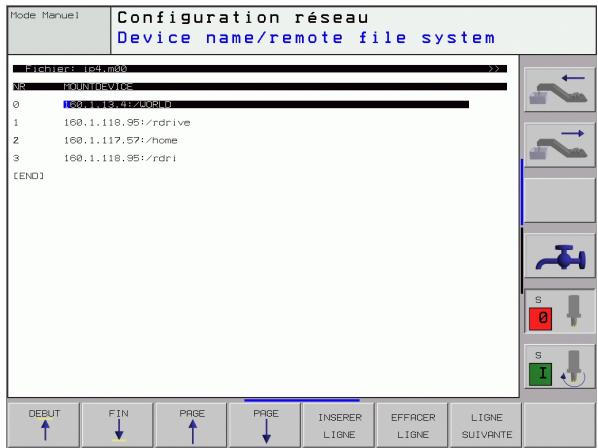Screen dimensions: 598x448
Task: Select row 0 entry 160.1.13.4:/WORLD
Action: [x=266, y=104]
